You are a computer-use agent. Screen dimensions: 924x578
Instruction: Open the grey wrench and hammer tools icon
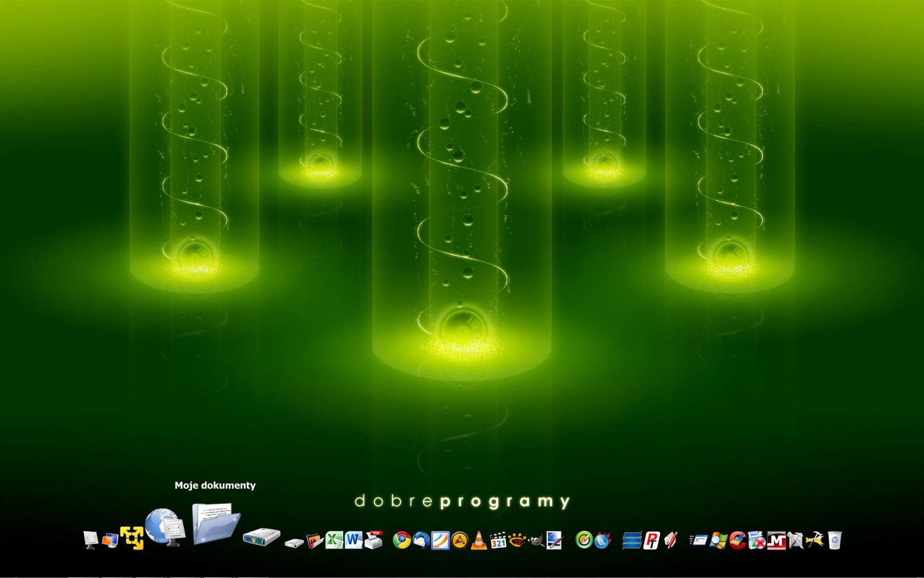click(795, 541)
